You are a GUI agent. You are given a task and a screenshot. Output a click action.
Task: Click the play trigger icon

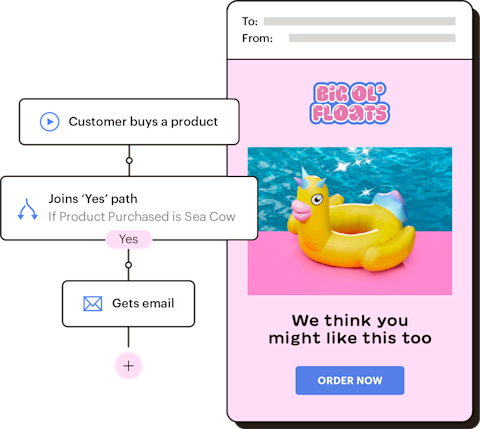click(50, 122)
